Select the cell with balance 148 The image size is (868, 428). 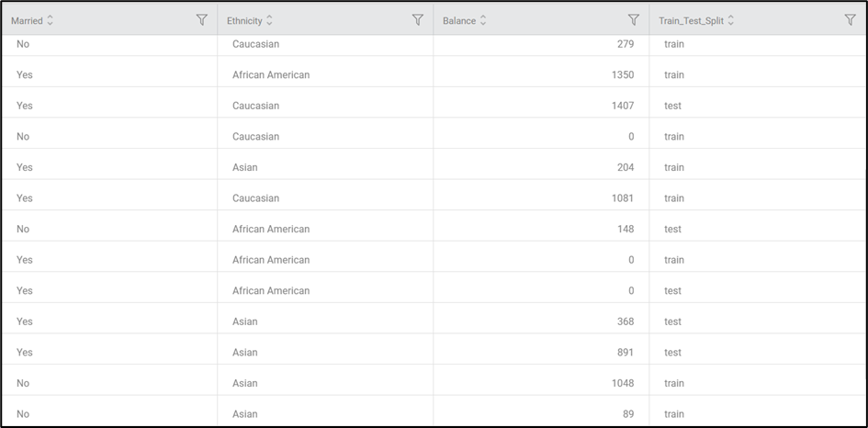625,229
